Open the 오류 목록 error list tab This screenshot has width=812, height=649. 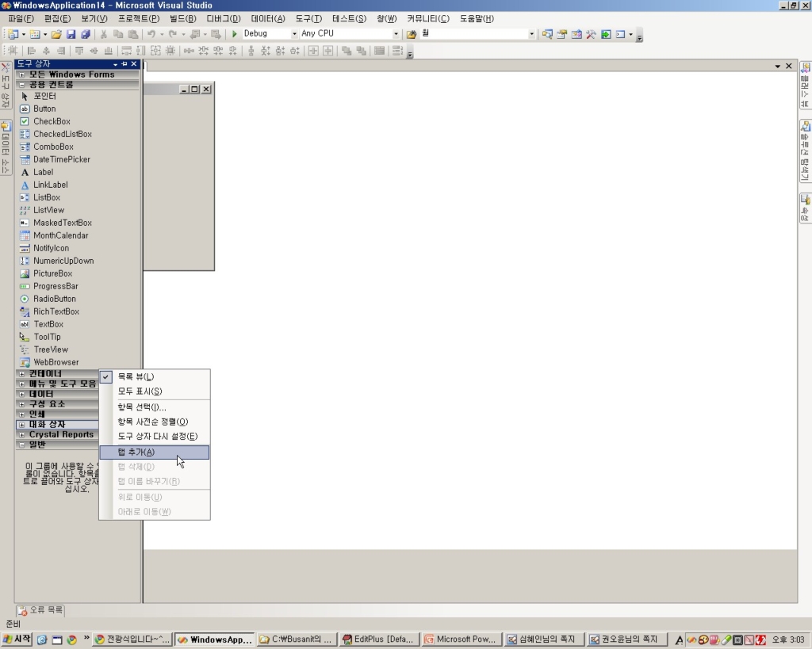click(40, 610)
